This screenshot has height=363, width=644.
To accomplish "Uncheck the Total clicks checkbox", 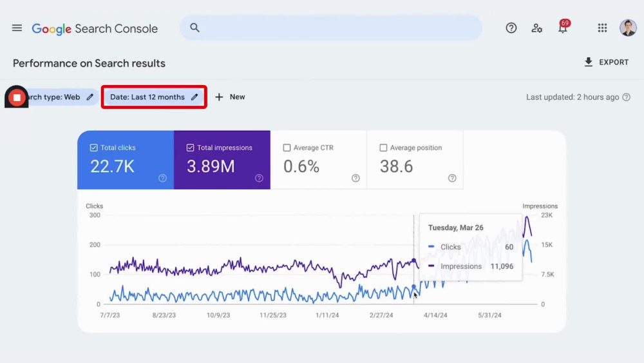I will 93,148.
